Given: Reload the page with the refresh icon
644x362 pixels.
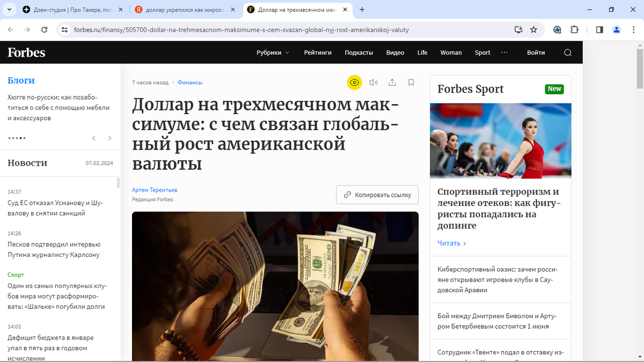Looking at the screenshot, I should (45, 30).
